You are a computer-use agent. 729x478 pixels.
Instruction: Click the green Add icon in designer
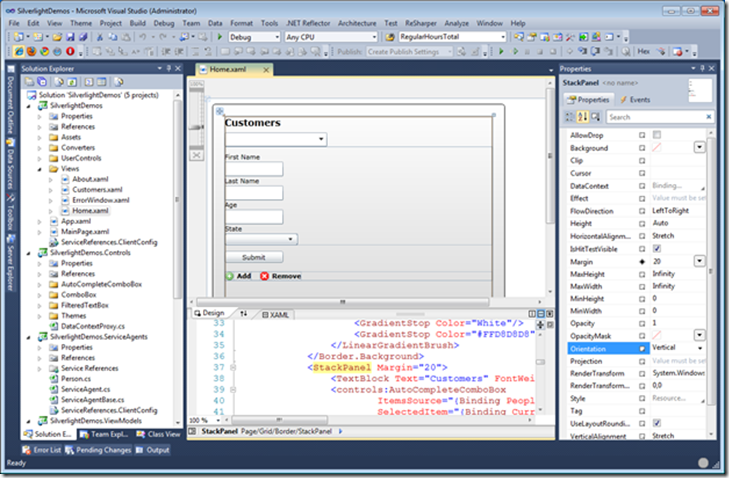coord(230,276)
